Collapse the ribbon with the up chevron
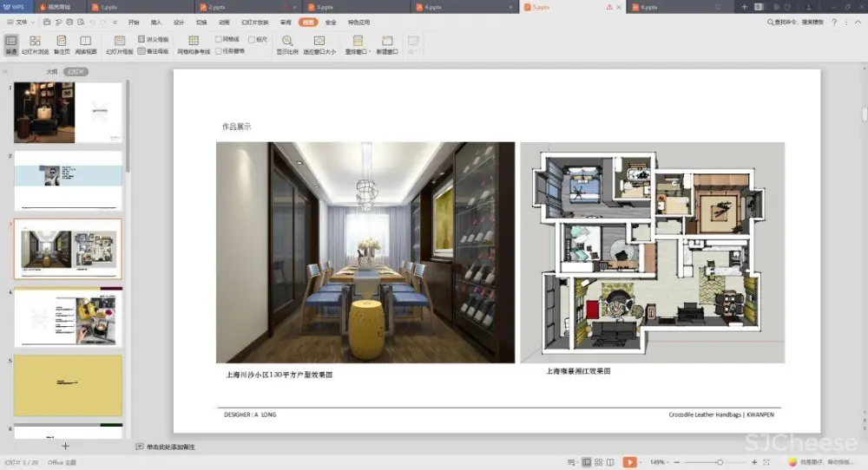This screenshot has width=868, height=470. (858, 23)
